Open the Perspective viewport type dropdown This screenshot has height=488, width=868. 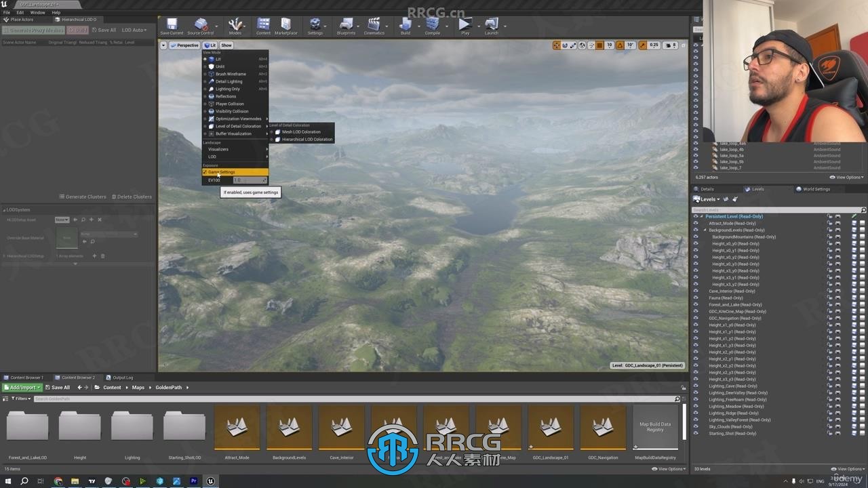pyautogui.click(x=184, y=45)
